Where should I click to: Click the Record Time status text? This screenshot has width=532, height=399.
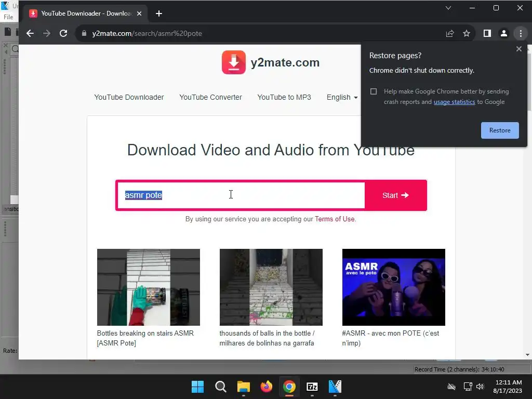pos(459,369)
